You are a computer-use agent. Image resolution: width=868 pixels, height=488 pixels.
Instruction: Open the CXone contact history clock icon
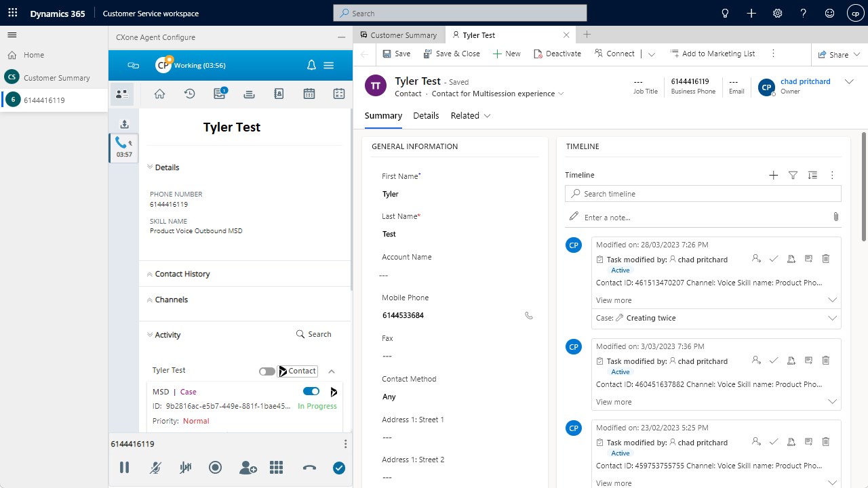coord(189,94)
